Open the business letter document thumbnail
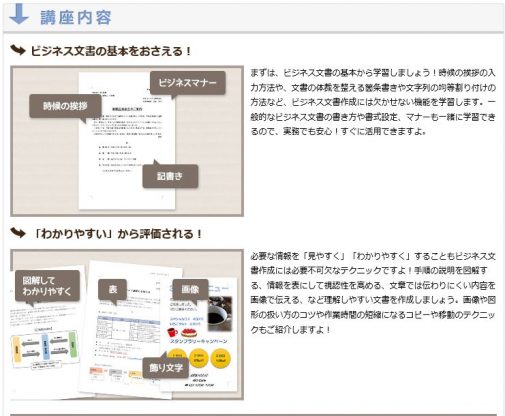This screenshot has height=416, width=505. (127, 141)
